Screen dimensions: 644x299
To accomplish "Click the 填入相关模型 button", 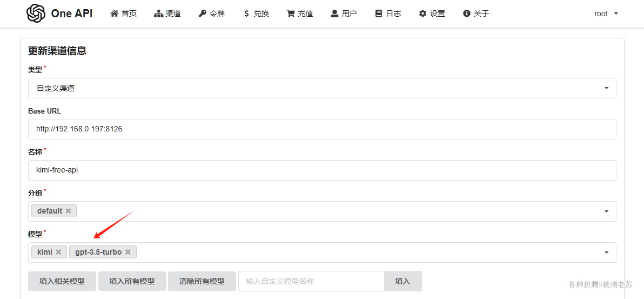I will point(62,281).
